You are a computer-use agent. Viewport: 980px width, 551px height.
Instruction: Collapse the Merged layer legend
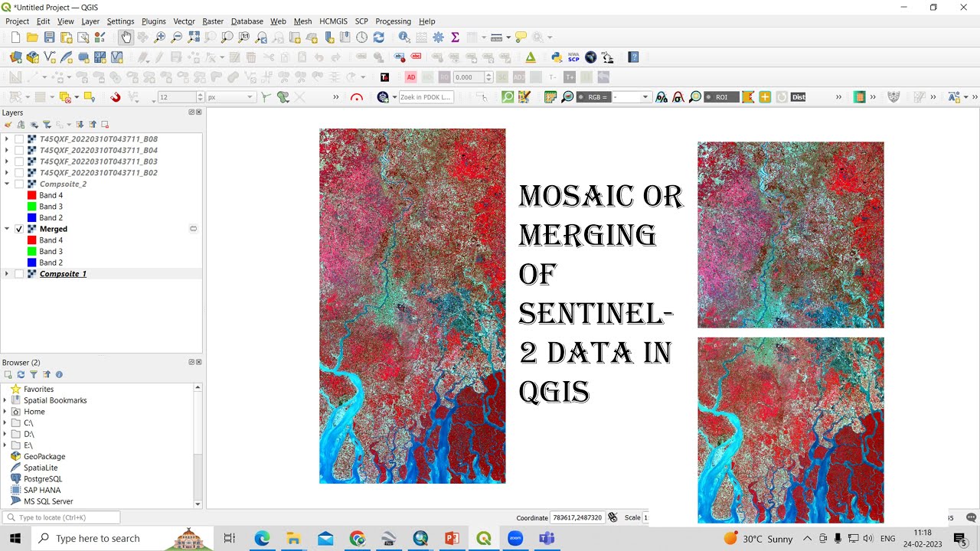click(7, 229)
